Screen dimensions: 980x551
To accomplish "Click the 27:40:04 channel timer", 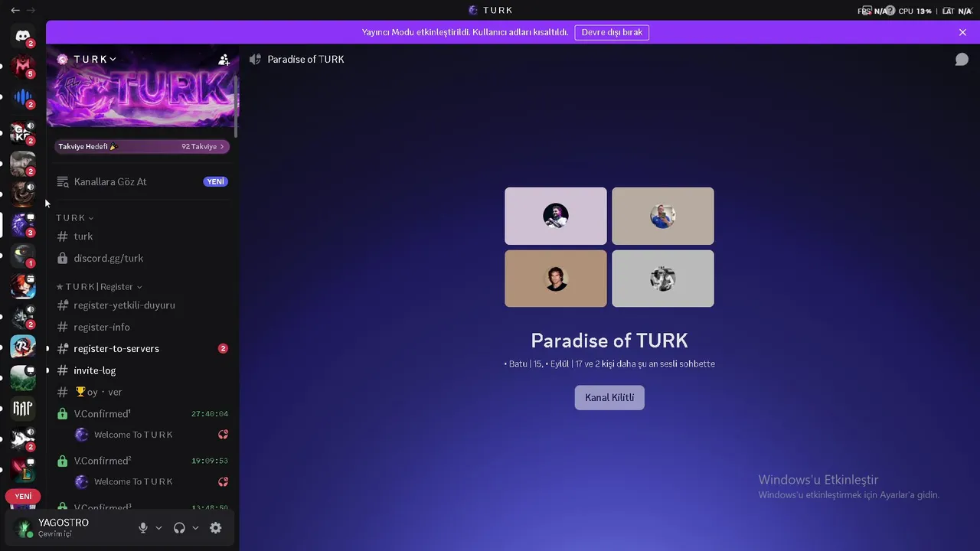I will [x=210, y=414].
